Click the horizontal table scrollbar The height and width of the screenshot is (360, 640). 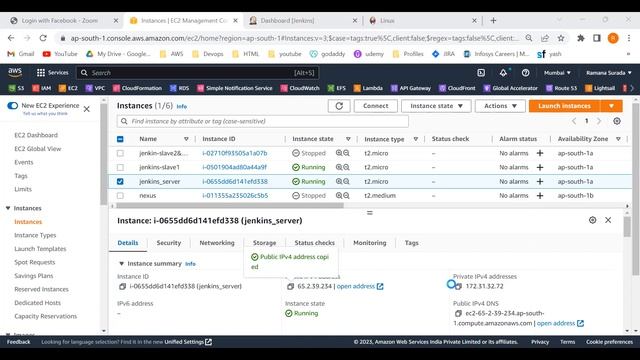point(230,206)
